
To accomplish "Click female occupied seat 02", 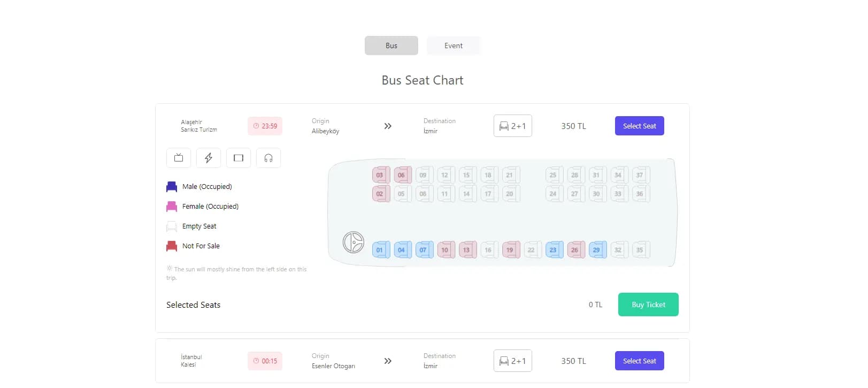I will [381, 194].
